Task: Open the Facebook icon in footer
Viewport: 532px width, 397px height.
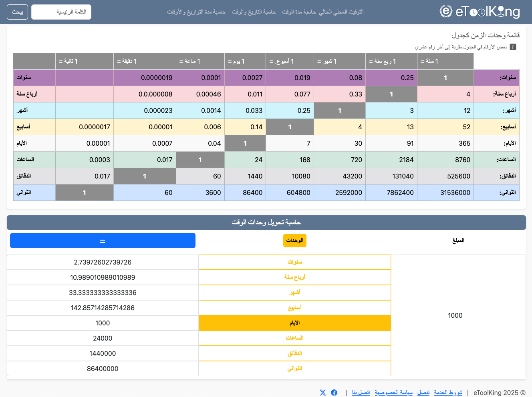Action: coord(334,393)
